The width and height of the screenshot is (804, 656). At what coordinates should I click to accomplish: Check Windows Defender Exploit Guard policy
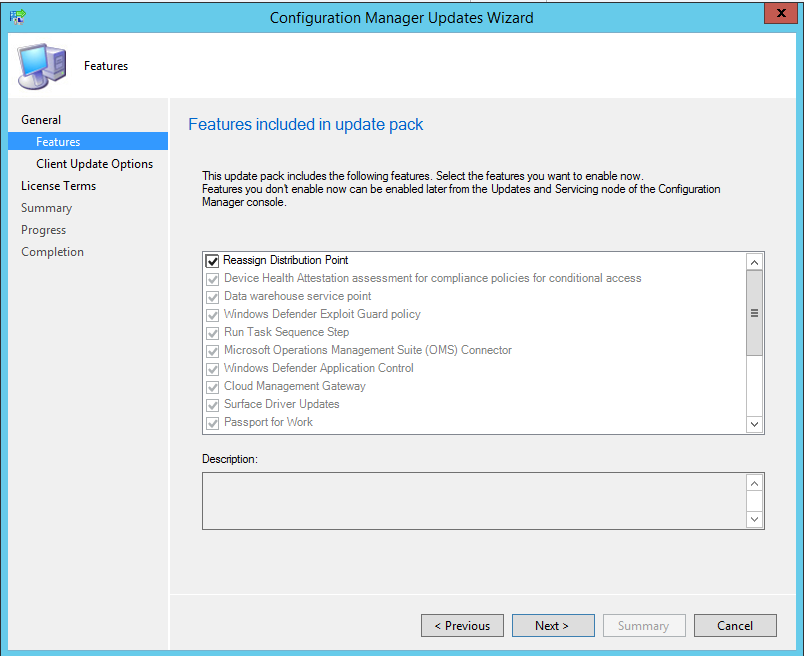tap(212, 314)
